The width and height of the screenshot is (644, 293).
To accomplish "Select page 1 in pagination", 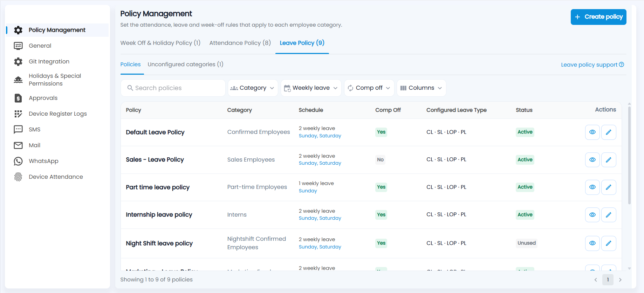I will pos(608,280).
